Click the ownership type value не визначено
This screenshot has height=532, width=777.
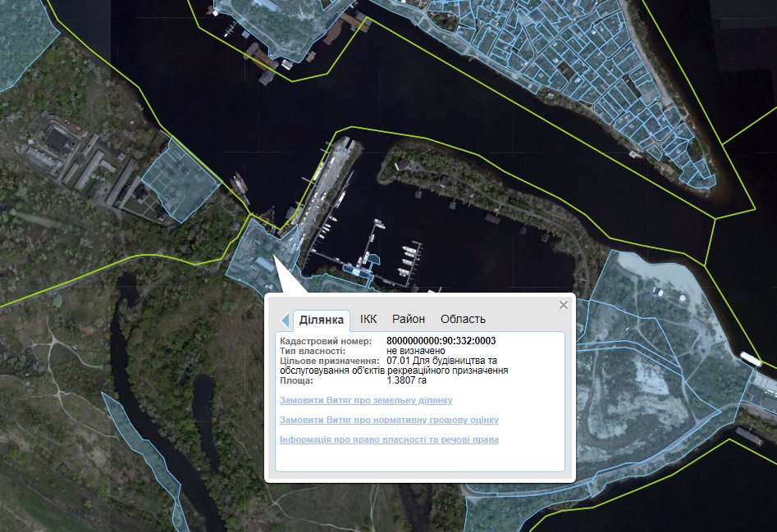click(416, 351)
